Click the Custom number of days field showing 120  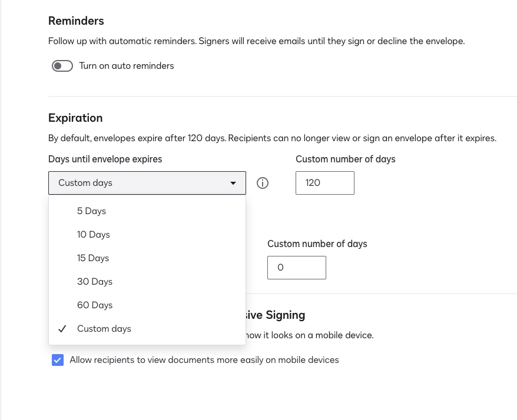pyautogui.click(x=324, y=183)
